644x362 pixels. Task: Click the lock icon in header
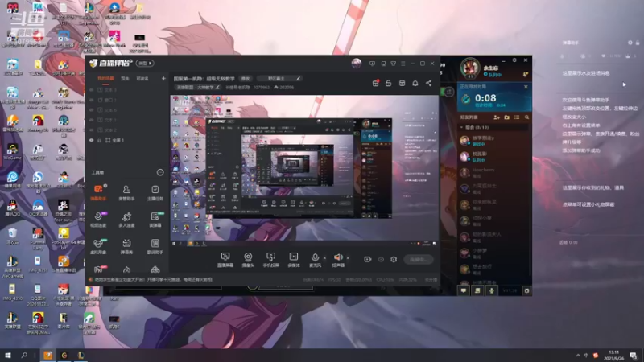click(x=388, y=84)
